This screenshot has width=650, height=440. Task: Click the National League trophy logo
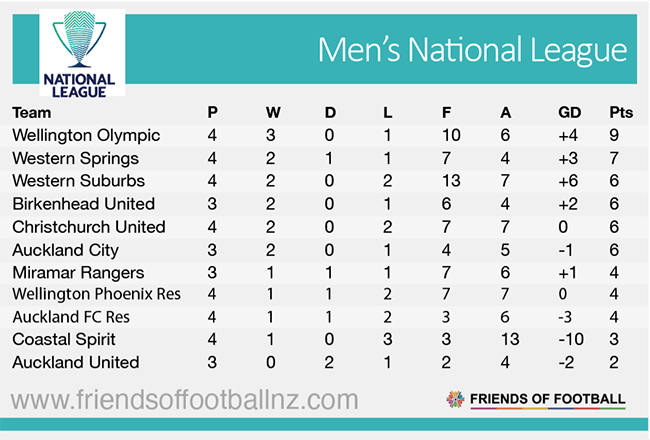(79, 52)
